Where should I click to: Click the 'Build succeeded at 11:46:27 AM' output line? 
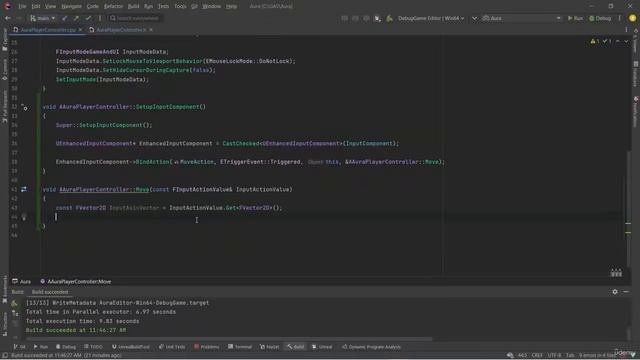(76, 330)
